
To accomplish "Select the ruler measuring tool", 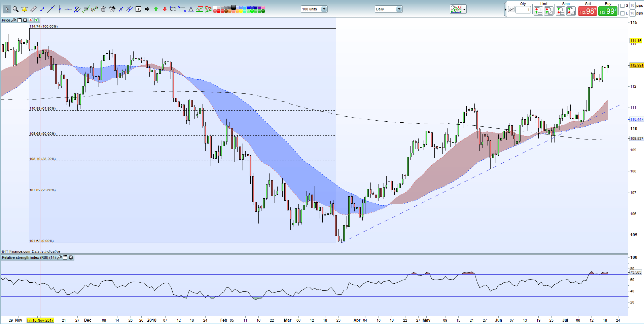I will [x=33, y=9].
